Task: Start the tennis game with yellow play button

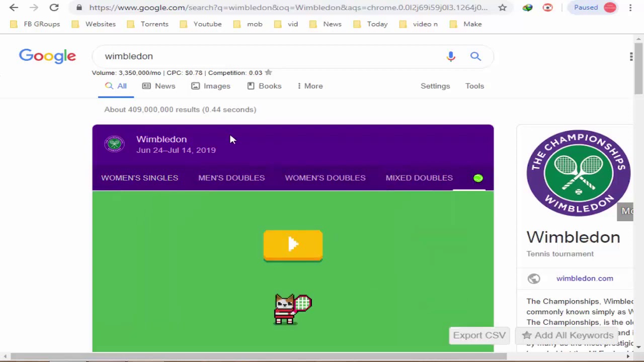Action: coord(293,246)
